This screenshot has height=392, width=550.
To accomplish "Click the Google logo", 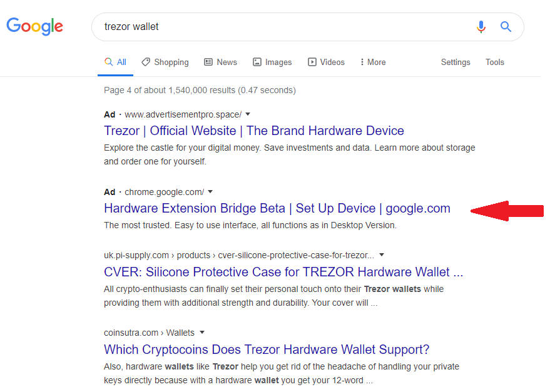I will (34, 26).
